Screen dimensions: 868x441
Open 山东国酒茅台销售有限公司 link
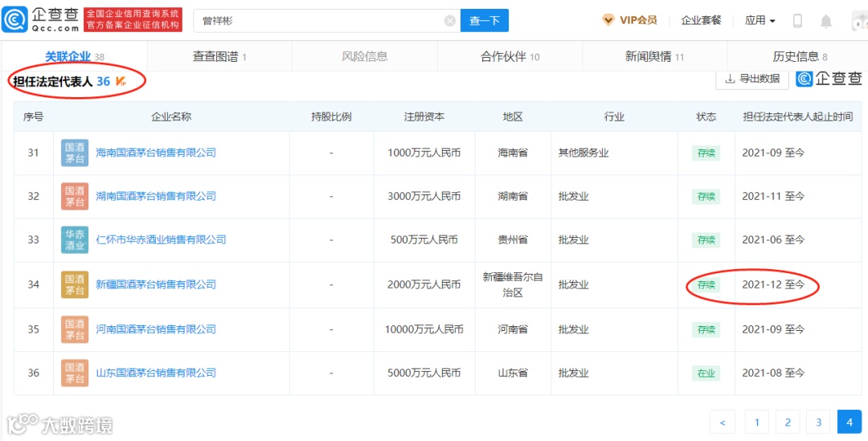(156, 374)
